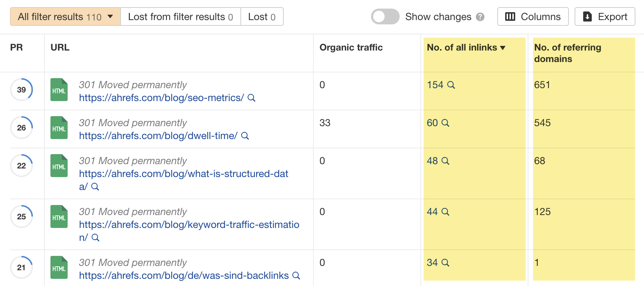Image resolution: width=644 pixels, height=286 pixels.
Task: Enable the Show changes toggle
Action: click(385, 16)
